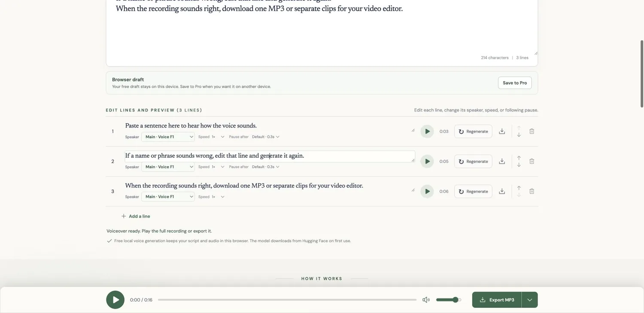The image size is (644, 313).
Task: Open the Speaker dropdown for line 1
Action: click(168, 137)
